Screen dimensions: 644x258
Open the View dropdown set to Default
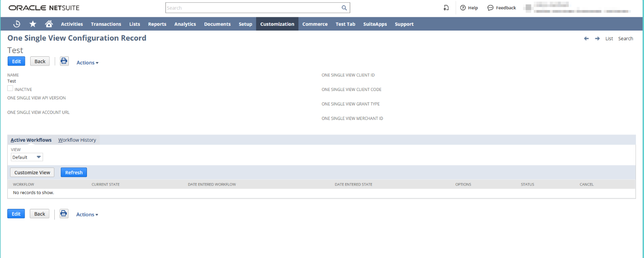(x=27, y=157)
